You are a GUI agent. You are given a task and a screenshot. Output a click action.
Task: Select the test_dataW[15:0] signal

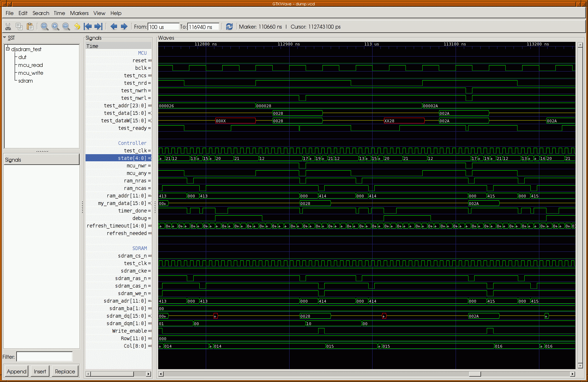(123, 121)
